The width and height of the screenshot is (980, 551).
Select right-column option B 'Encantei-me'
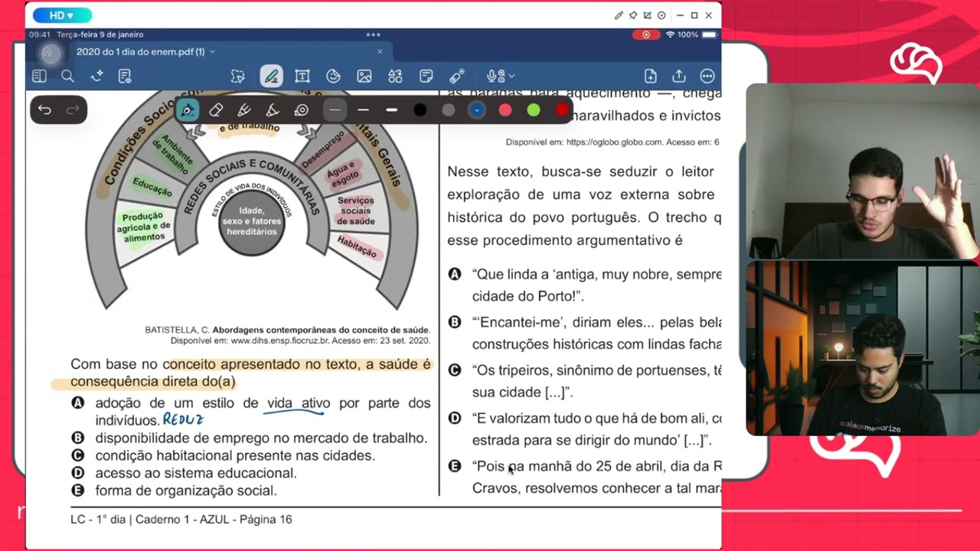point(584,333)
